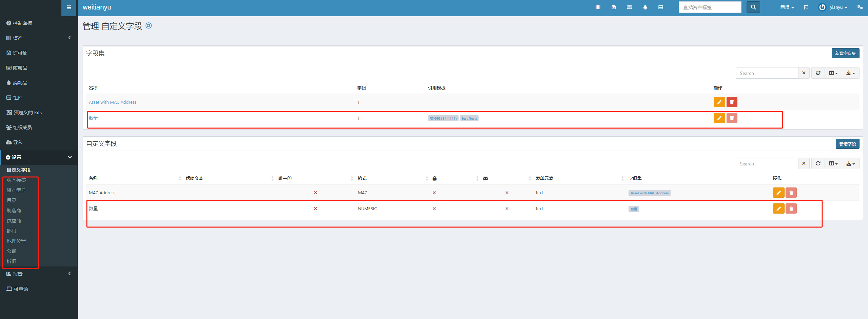Click the 查找资产标签 search input
The height and width of the screenshot is (319, 868).
click(710, 7)
